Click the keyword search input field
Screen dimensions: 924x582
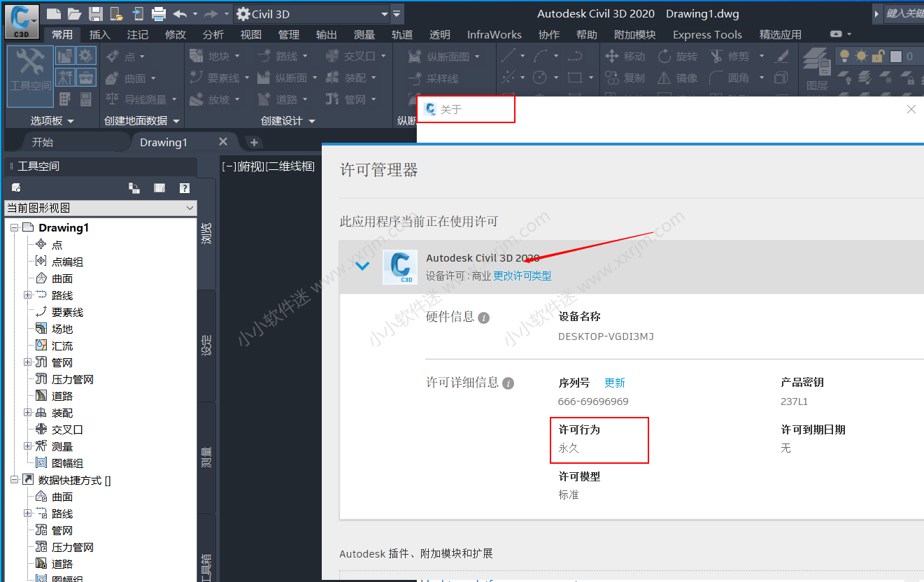coord(904,13)
